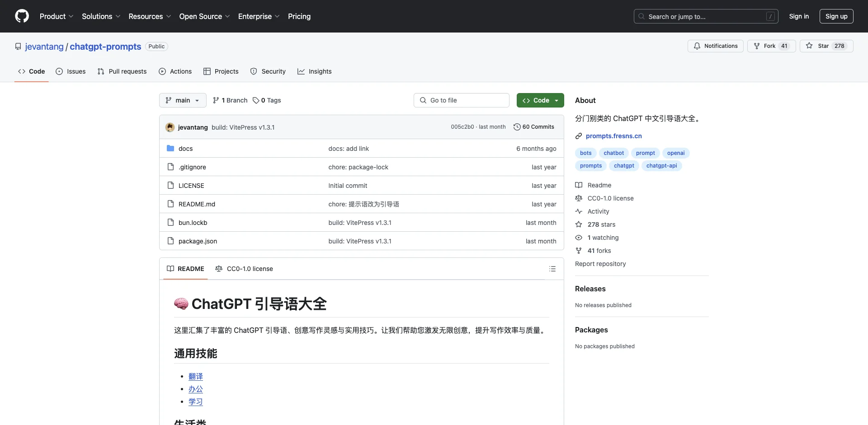View the 1 Branch link

[230, 100]
